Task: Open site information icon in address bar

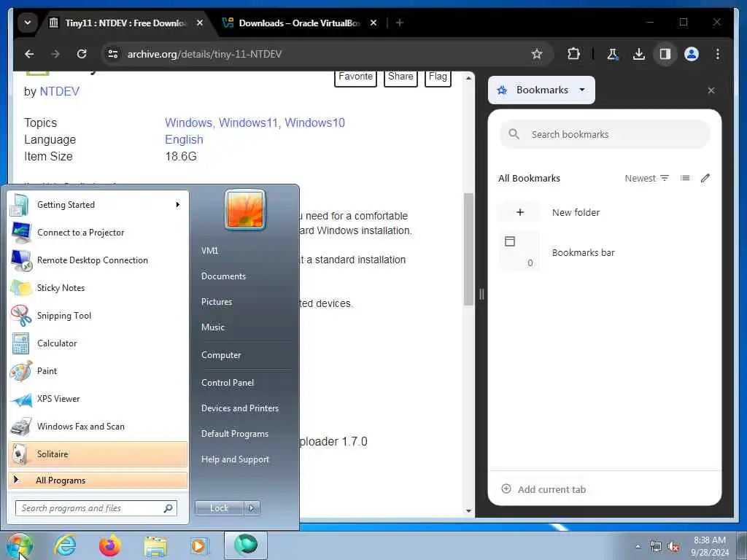Action: tap(113, 54)
